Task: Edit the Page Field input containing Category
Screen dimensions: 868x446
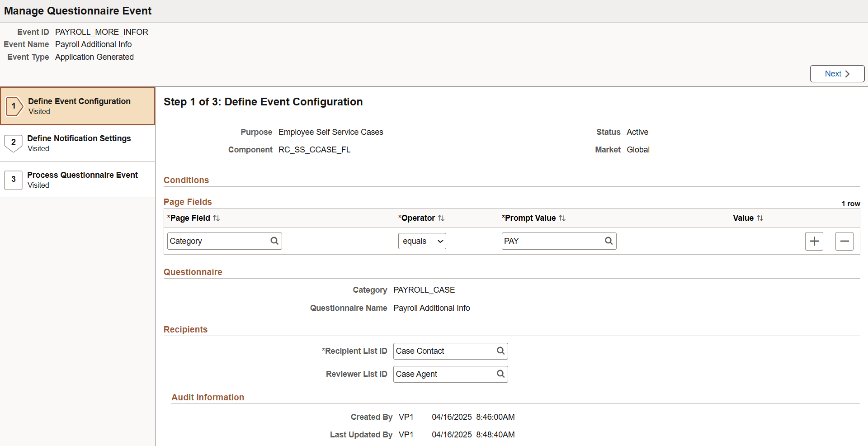Action: coord(217,241)
